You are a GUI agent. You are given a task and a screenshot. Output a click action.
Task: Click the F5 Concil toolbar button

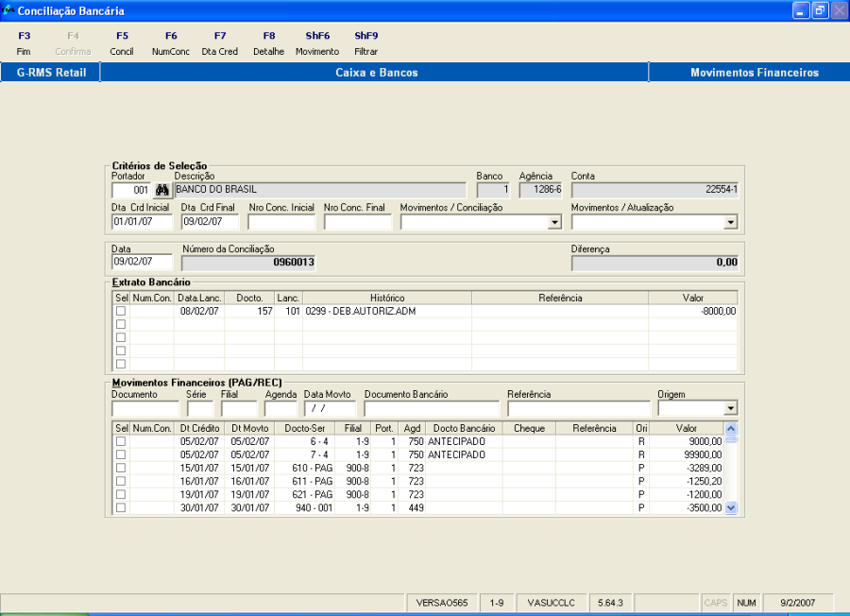(x=122, y=43)
